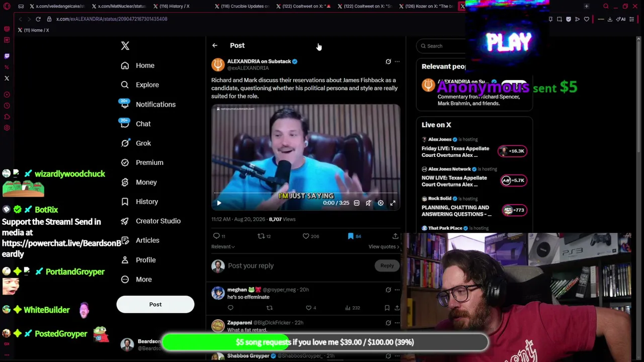Remove the bookmark on the post with 84

click(351, 236)
